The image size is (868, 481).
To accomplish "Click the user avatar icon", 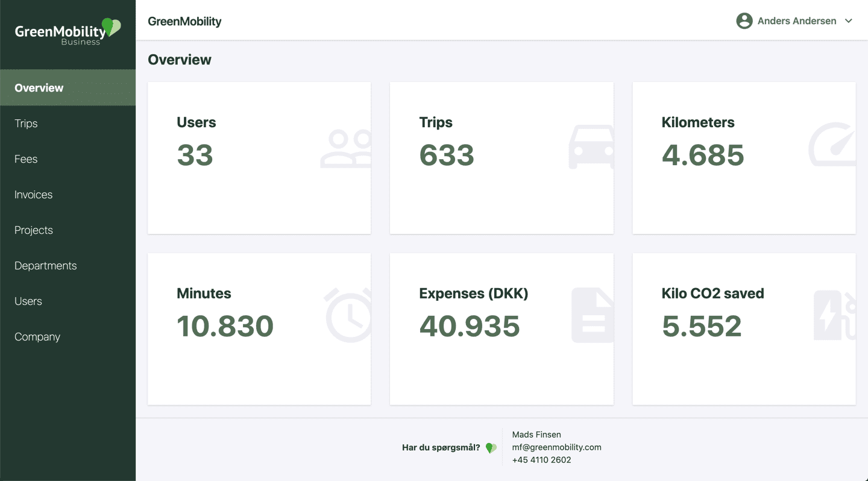I will click(x=744, y=21).
